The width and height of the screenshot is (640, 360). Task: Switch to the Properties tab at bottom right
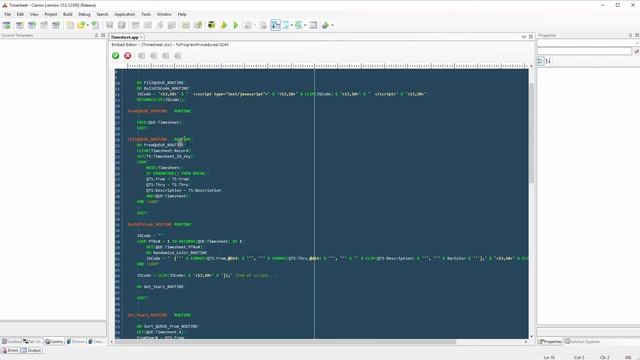(550, 341)
